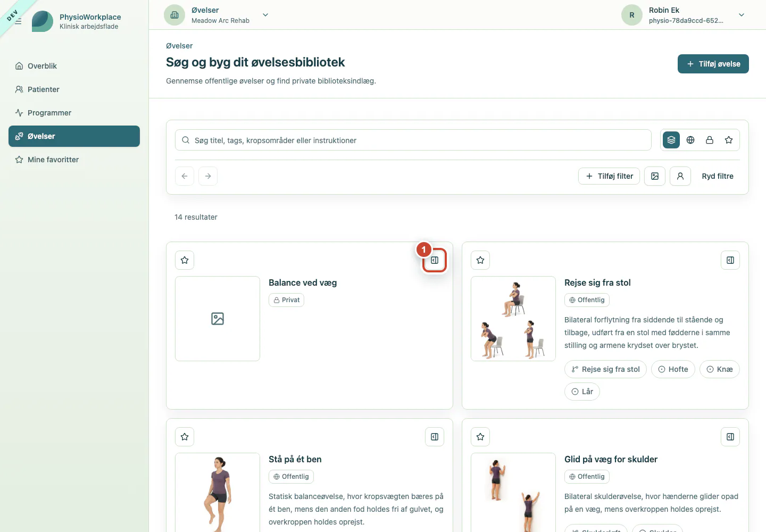Favorite the Balance ved væg exercise
The height and width of the screenshot is (532, 766).
coord(185,260)
